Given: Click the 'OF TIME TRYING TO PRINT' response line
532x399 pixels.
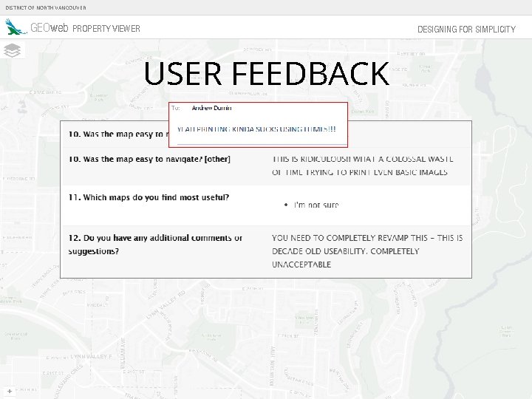Looking at the screenshot, I should click(359, 172).
